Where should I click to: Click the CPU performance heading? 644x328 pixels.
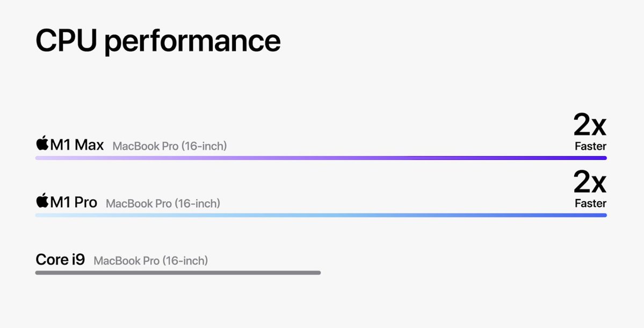158,41
